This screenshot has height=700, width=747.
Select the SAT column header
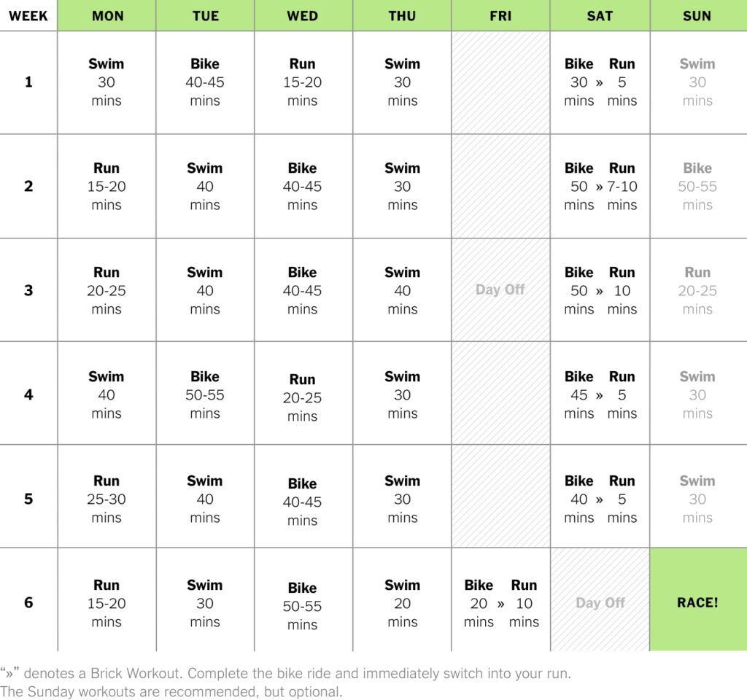[600, 15]
